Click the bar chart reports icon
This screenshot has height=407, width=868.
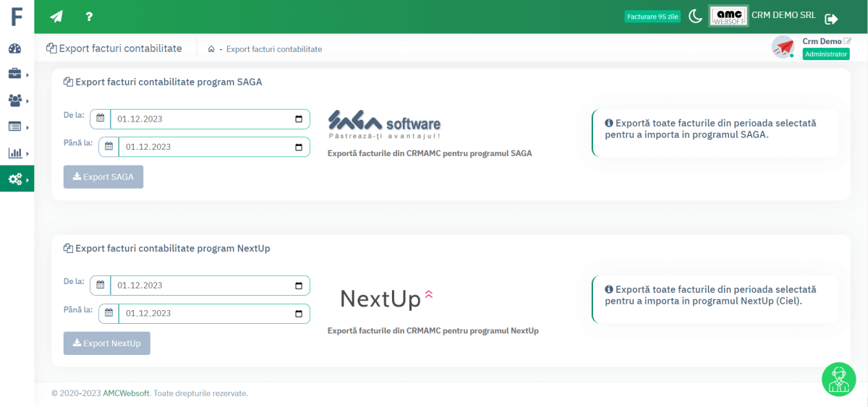15,153
